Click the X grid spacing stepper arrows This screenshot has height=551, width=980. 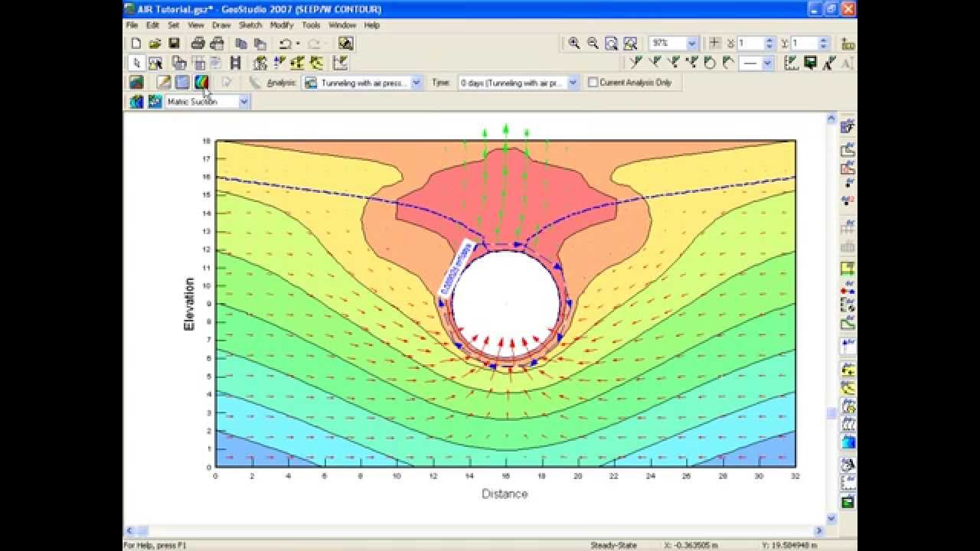click(x=769, y=44)
